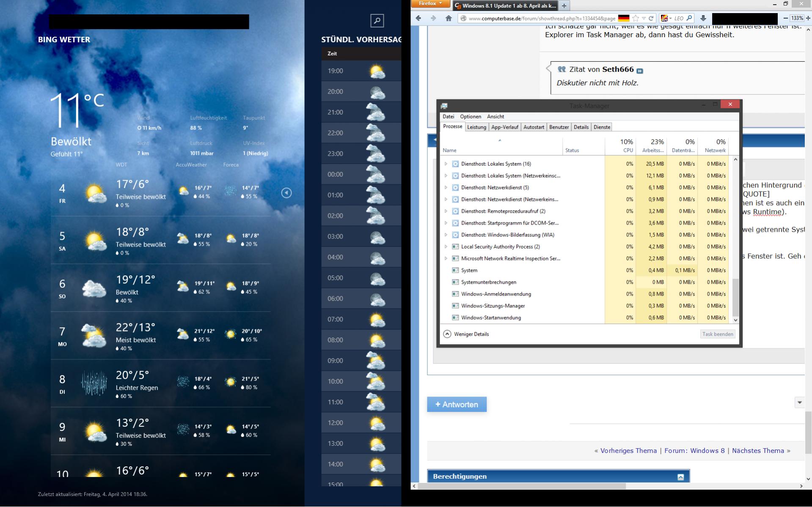The height and width of the screenshot is (507, 812).
Task: Switch to the Benutzer tab
Action: pos(559,127)
